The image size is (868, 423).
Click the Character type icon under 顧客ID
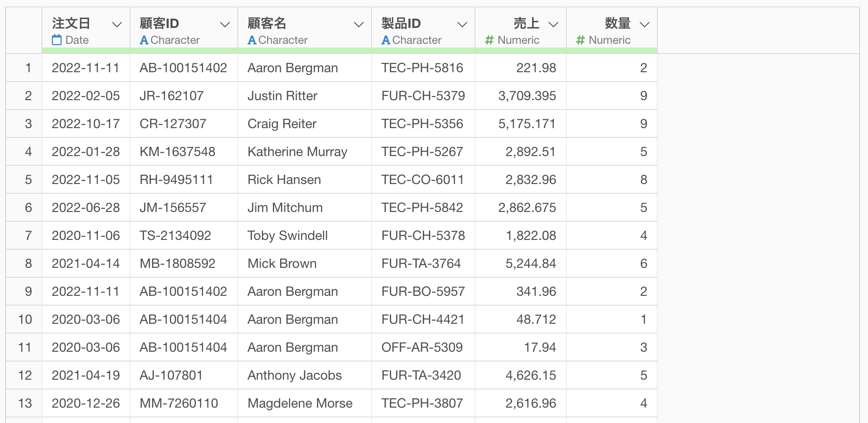[144, 41]
